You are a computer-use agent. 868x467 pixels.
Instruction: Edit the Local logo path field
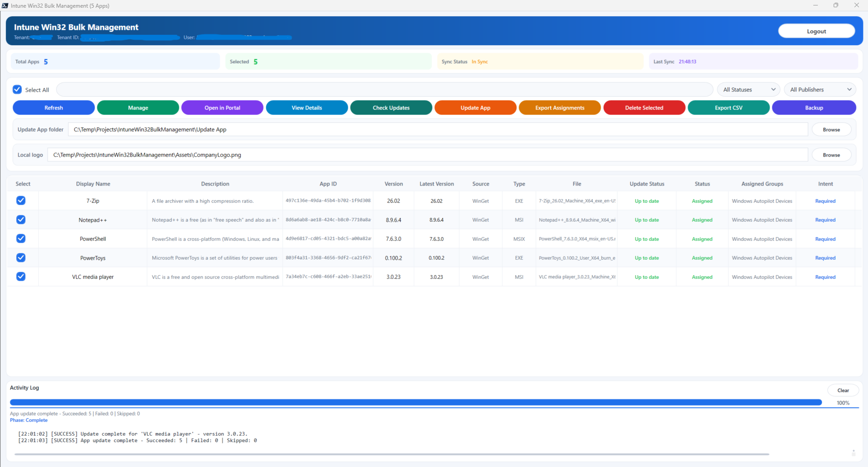tap(428, 155)
